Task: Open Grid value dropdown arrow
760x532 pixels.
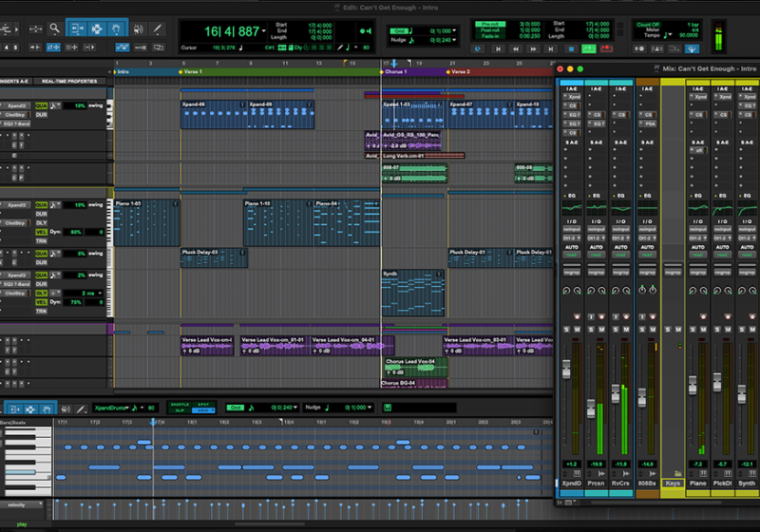Action: 454,31
